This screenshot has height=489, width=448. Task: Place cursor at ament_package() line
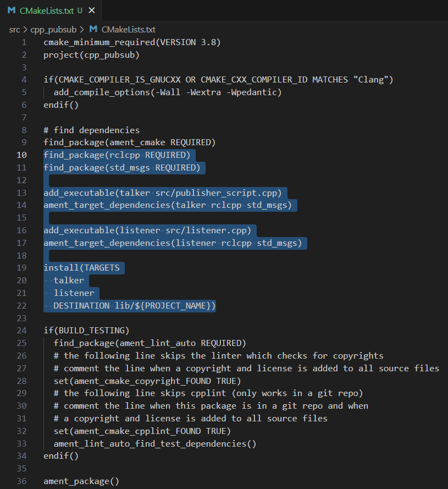81,481
